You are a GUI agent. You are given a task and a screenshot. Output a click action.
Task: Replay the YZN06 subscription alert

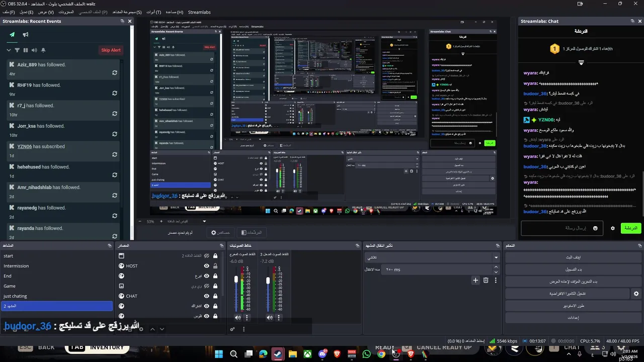coord(115,155)
